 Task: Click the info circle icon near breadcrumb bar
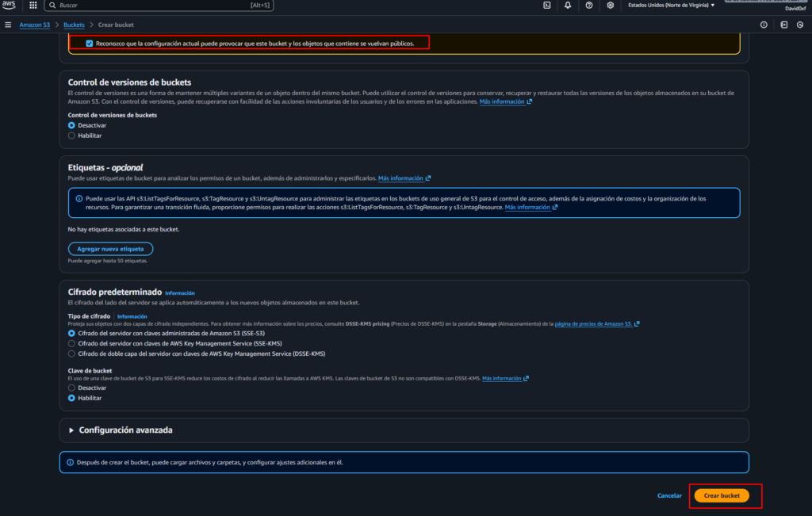pos(764,25)
